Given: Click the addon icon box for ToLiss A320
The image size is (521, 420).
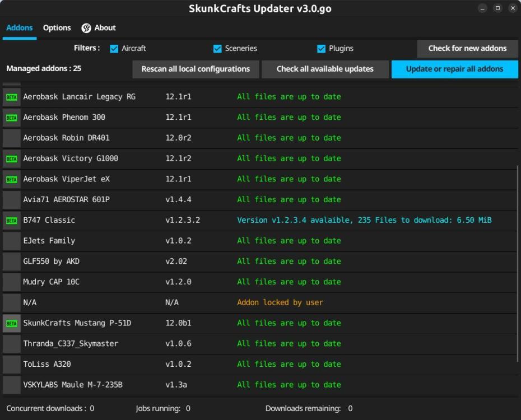Looking at the screenshot, I should [x=11, y=364].
